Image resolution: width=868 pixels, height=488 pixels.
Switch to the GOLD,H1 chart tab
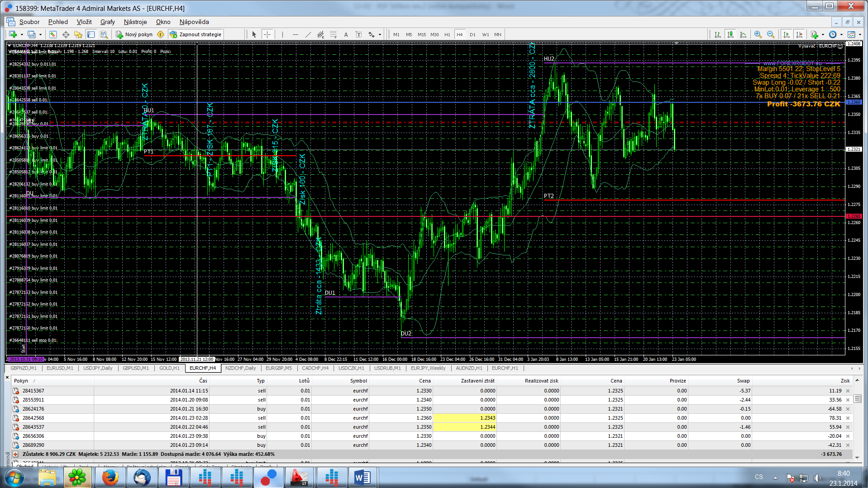[169, 368]
